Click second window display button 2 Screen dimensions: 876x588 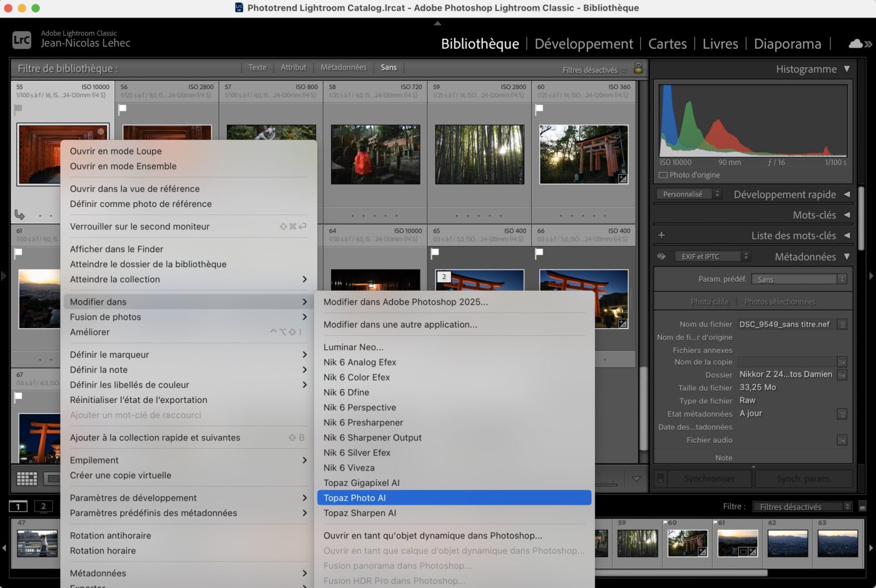pos(43,506)
